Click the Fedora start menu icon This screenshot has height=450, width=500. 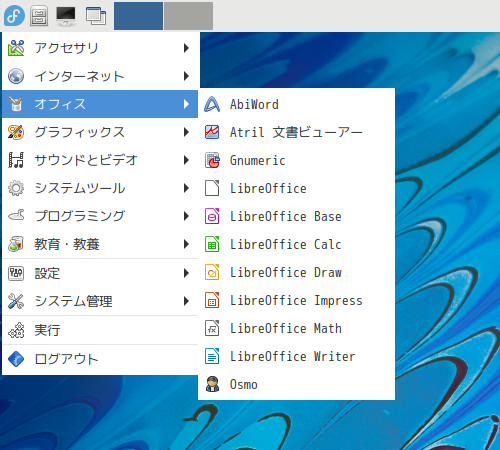[14, 16]
